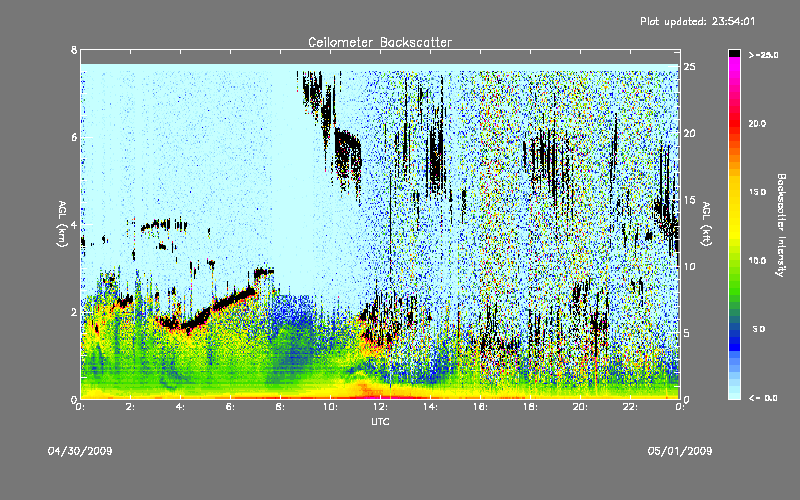Image resolution: width=800 pixels, height=500 pixels.
Task: Click the 6: hour tick label
Action: click(230, 407)
